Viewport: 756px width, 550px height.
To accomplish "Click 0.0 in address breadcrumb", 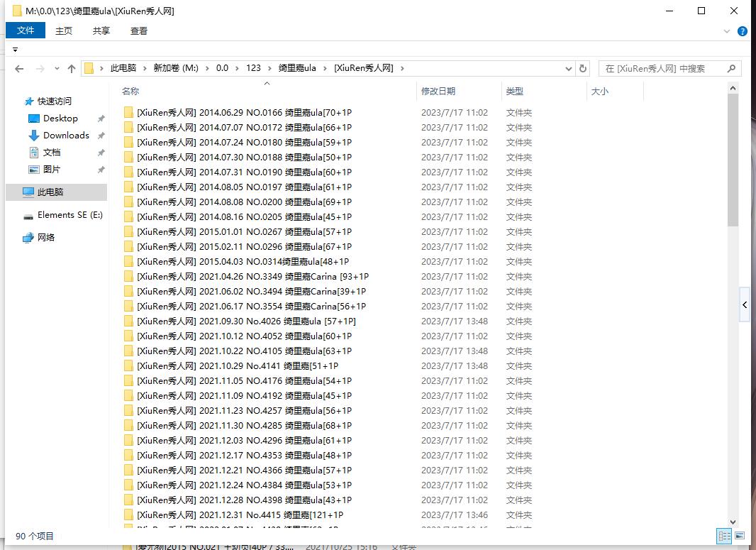I will pyautogui.click(x=222, y=68).
